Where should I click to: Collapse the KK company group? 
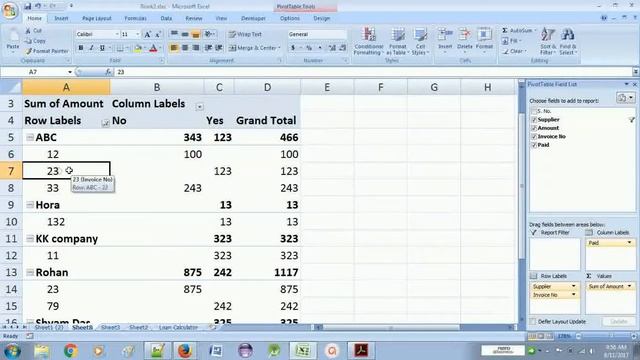click(x=30, y=239)
